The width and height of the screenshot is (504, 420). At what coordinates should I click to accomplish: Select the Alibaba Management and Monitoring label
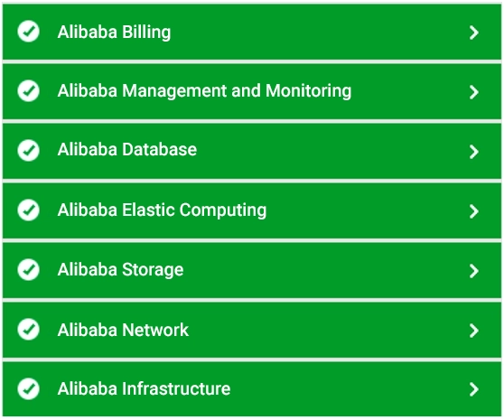[x=204, y=91]
